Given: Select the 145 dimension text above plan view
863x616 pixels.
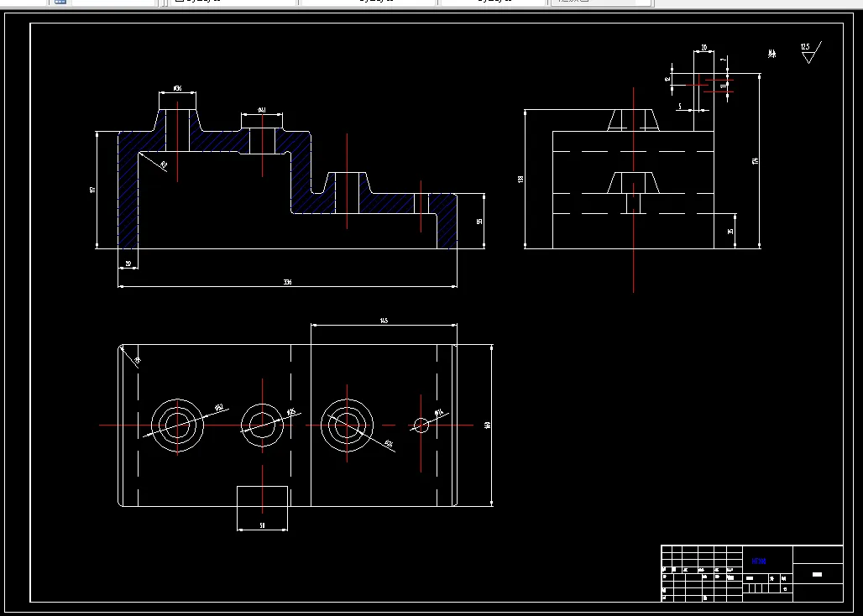Looking at the screenshot, I should click(384, 321).
